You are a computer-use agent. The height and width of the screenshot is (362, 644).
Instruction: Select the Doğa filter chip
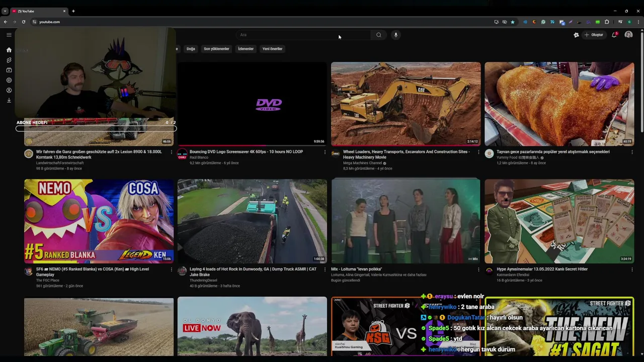click(x=191, y=49)
